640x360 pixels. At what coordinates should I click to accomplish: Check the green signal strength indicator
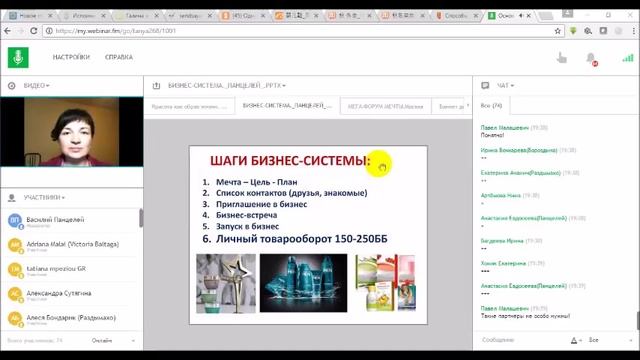[628, 58]
